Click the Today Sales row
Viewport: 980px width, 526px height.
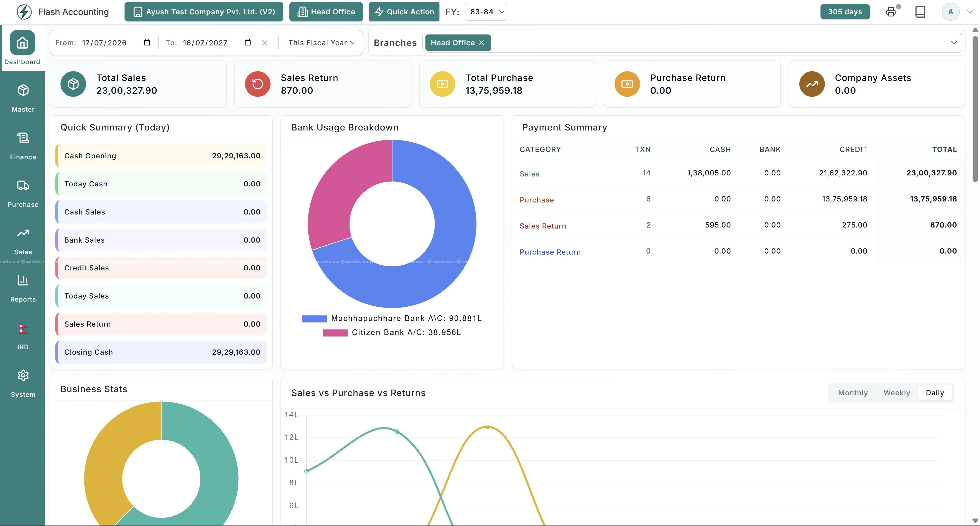pyautogui.click(x=161, y=296)
